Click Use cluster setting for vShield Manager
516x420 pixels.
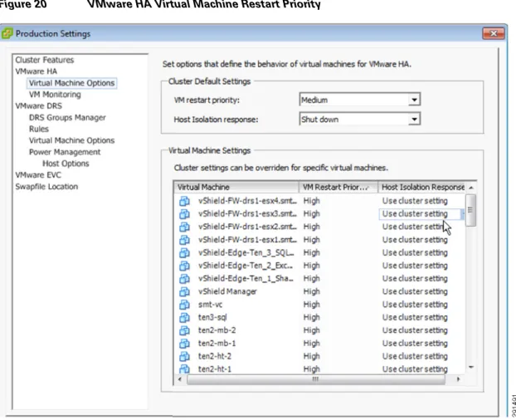click(x=415, y=291)
